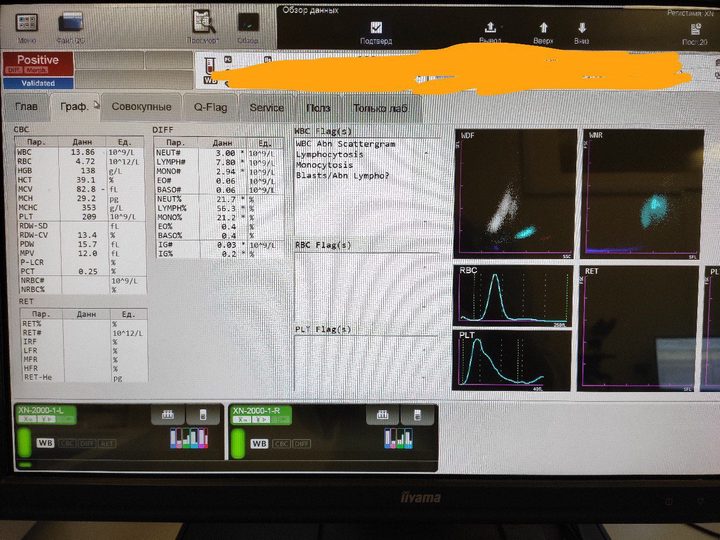Select the XN-2000-1-L analyzer button
This screenshot has height=540, width=720.
click(x=45, y=414)
